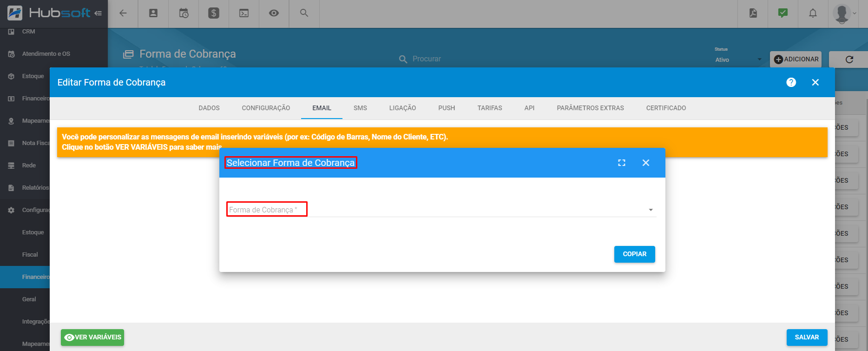Open the PARÂMETROS EXTRAS tab
868x351 pixels.
click(x=590, y=108)
